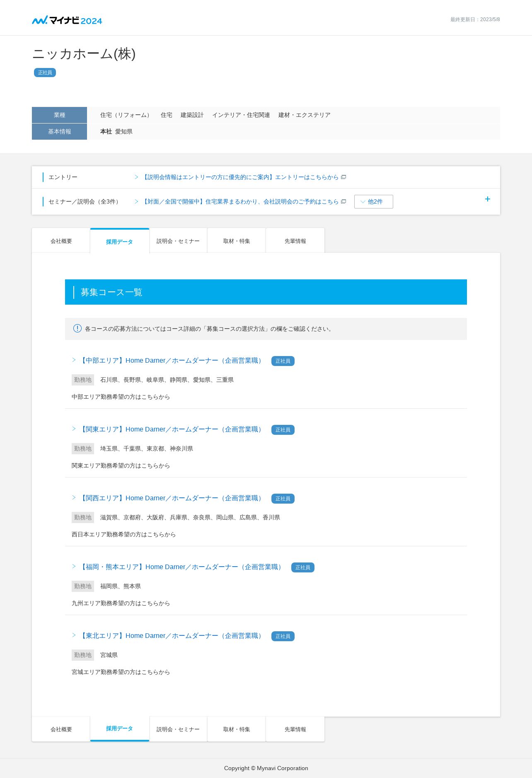Open the 【福岡・熊本エリア】Home Darner course link
This screenshot has width=532, height=778.
tap(181, 567)
